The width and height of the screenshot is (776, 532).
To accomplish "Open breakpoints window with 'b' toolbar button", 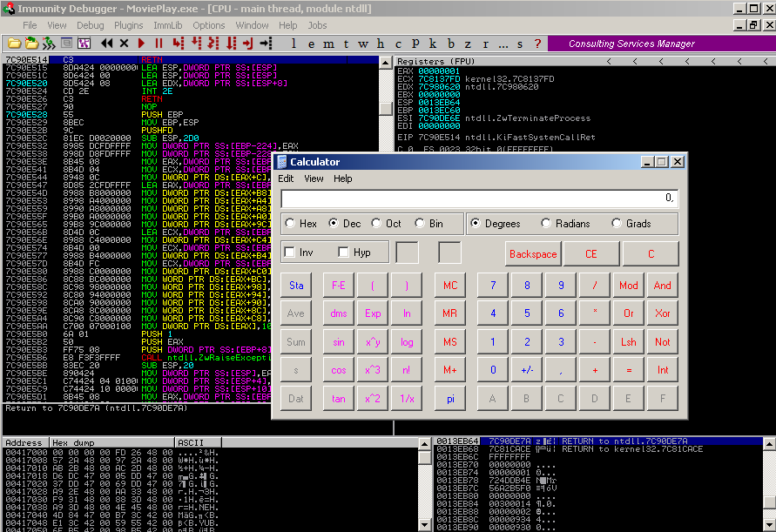I will (x=450, y=43).
